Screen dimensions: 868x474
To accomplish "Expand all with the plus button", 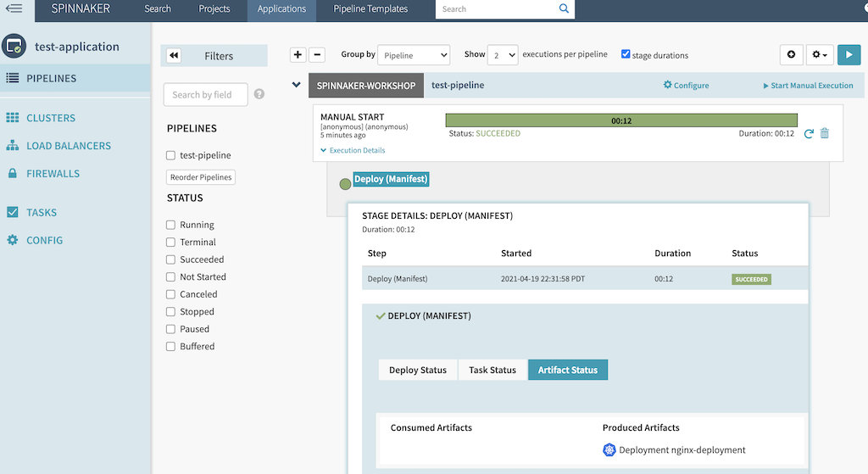I will (x=298, y=54).
